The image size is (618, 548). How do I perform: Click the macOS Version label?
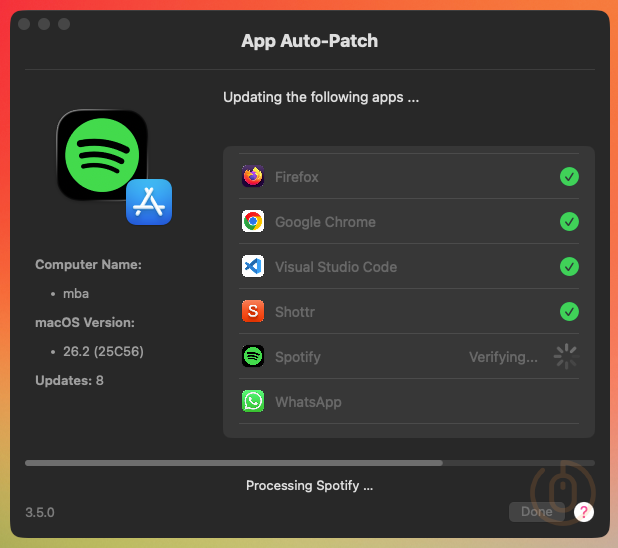coord(85,322)
